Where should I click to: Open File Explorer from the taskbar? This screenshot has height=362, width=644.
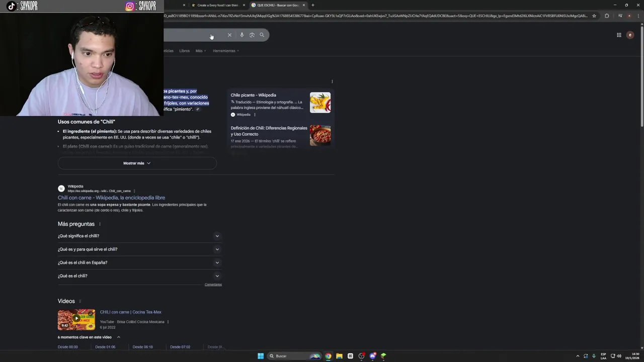click(339, 356)
